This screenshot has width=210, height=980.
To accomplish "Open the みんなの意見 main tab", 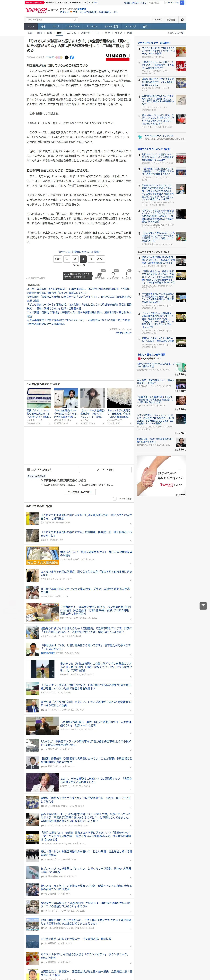I will point(111,27).
